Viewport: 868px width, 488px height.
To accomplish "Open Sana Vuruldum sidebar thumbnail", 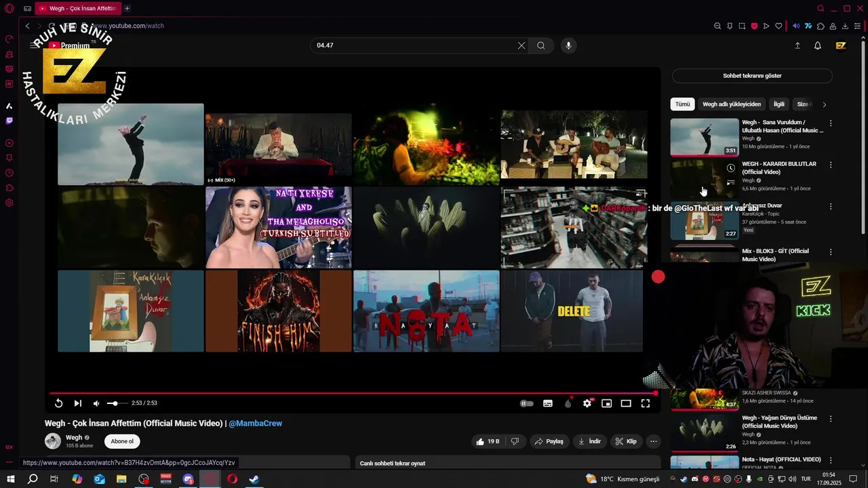I will click(705, 138).
